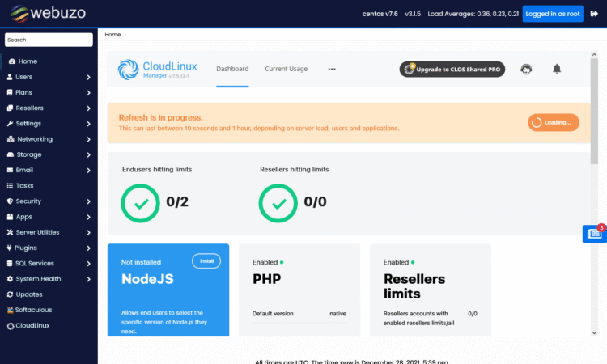Expand the System Health chevron
This screenshot has height=364, width=607.
click(89, 279)
